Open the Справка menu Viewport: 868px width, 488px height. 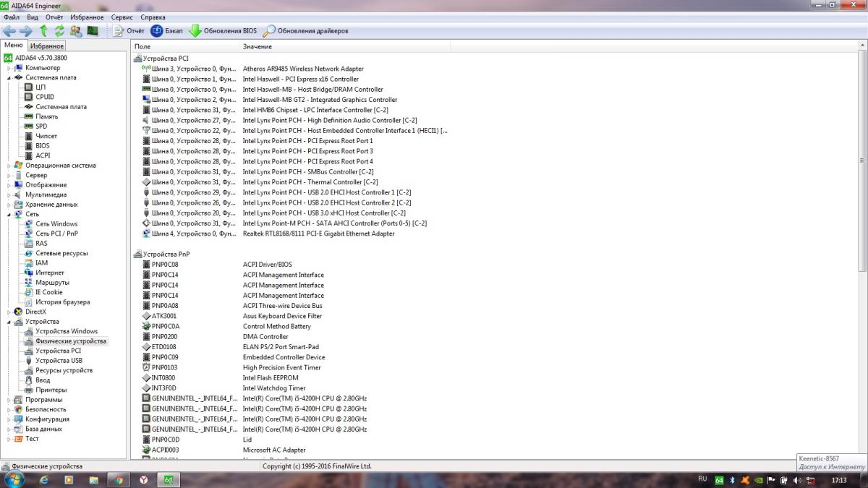[153, 17]
